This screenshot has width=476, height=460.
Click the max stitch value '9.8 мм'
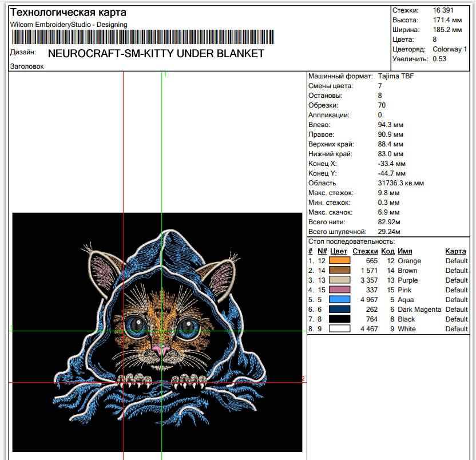[x=388, y=193]
